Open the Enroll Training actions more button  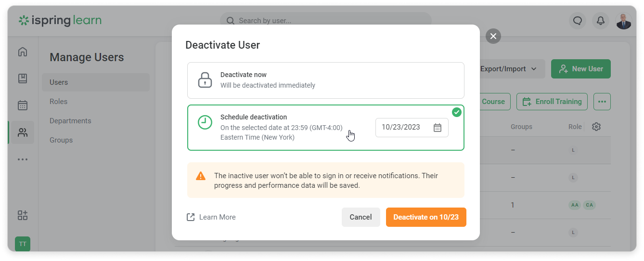click(602, 102)
